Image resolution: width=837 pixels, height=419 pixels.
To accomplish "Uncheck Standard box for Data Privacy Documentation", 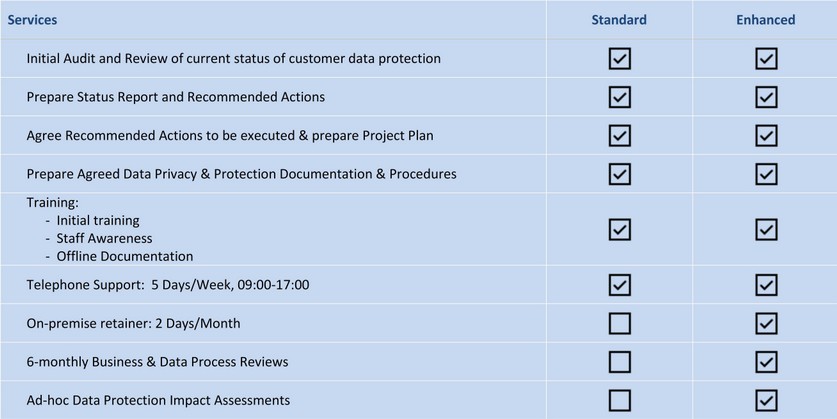I will click(x=619, y=174).
